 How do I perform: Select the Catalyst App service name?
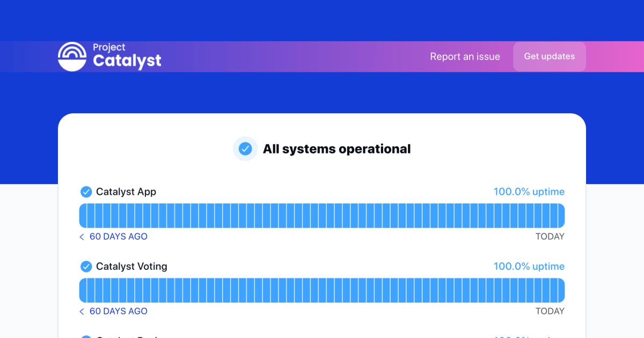pos(126,192)
